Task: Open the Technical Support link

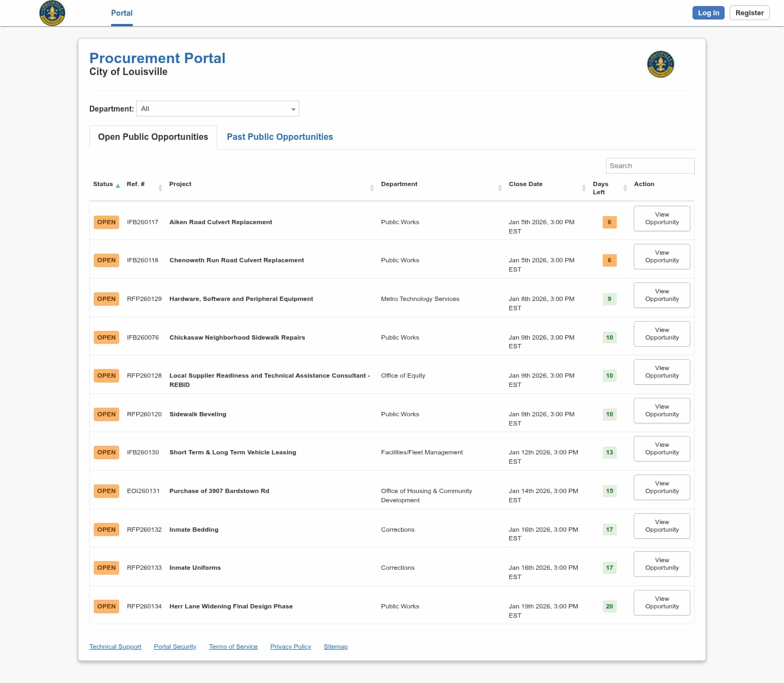Action: point(115,647)
